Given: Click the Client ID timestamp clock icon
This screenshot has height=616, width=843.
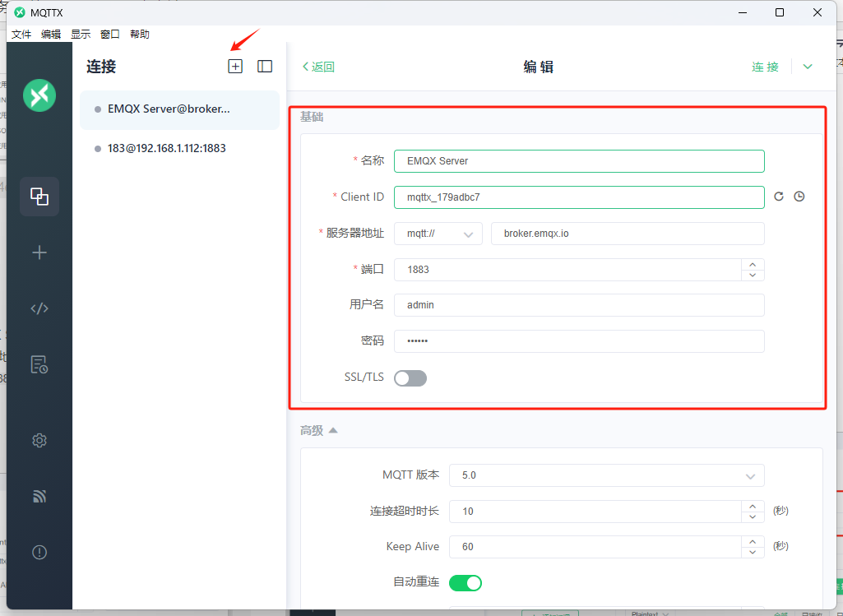Looking at the screenshot, I should (x=799, y=197).
